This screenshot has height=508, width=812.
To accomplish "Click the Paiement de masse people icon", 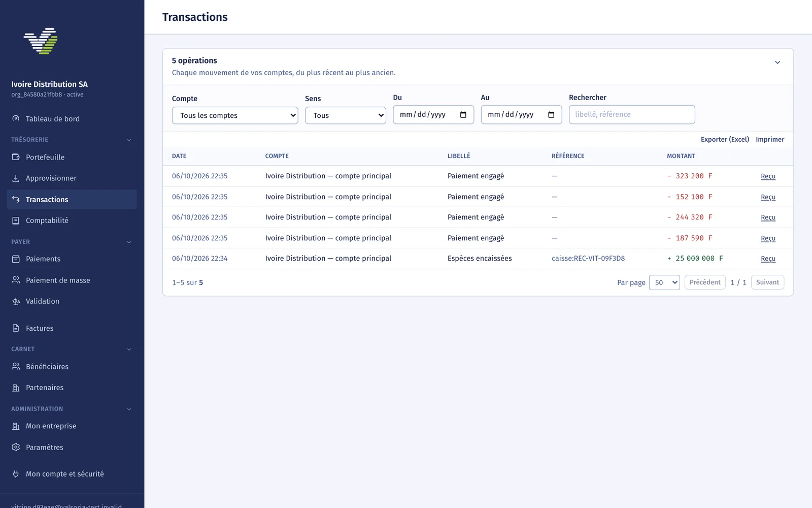I will pyautogui.click(x=16, y=280).
